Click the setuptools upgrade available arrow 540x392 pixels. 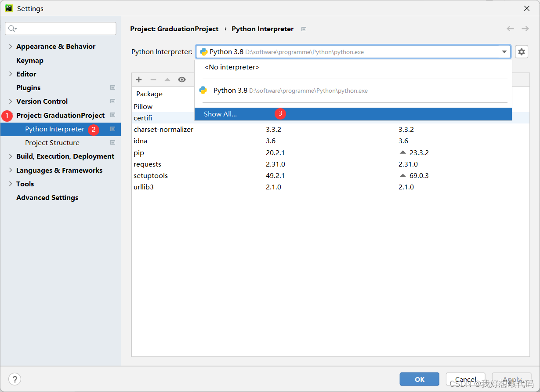[x=403, y=175]
